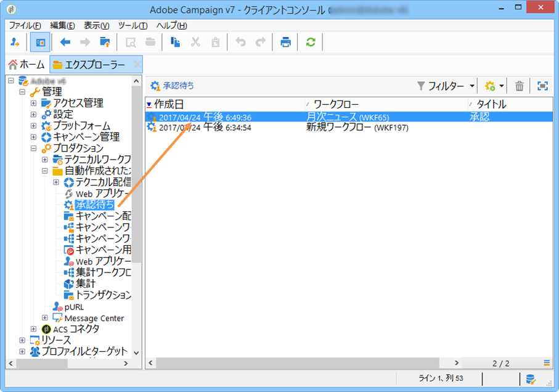Screen dimensions: 559x392
Task: Expand the リソース node
Action: (22, 340)
